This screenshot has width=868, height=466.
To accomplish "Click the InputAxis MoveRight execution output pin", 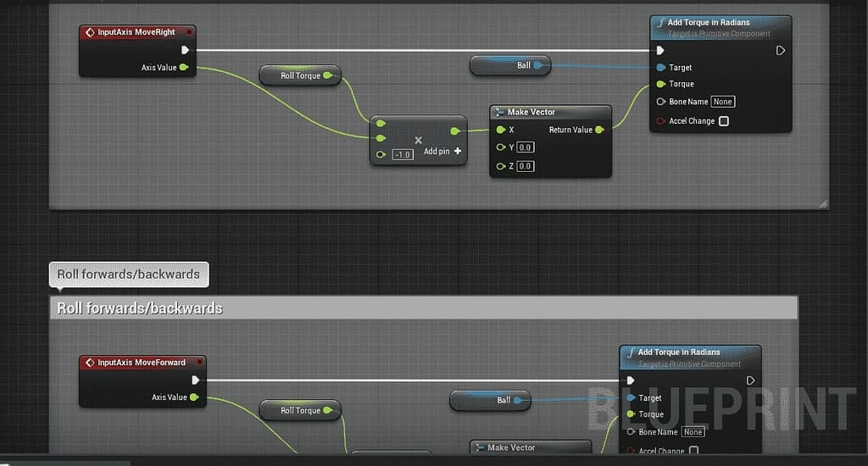I will pos(186,50).
